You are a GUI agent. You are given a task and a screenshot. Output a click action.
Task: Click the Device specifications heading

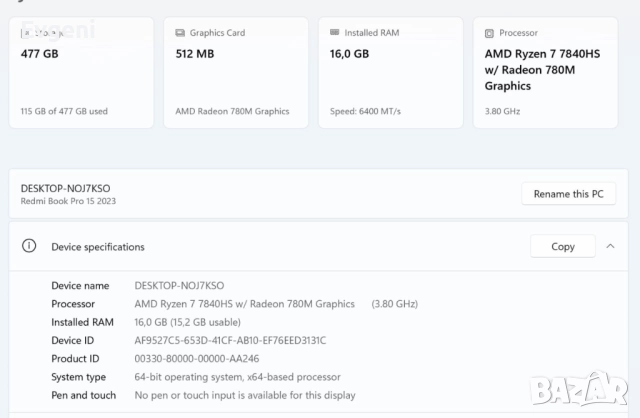98,247
